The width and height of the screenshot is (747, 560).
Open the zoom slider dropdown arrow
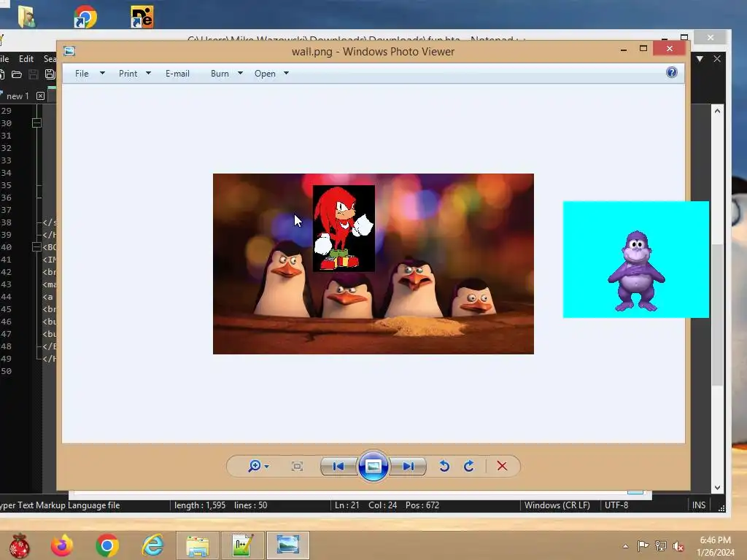[x=267, y=466]
